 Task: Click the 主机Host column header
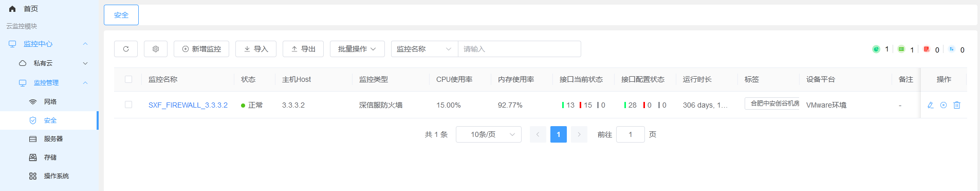[x=297, y=79]
